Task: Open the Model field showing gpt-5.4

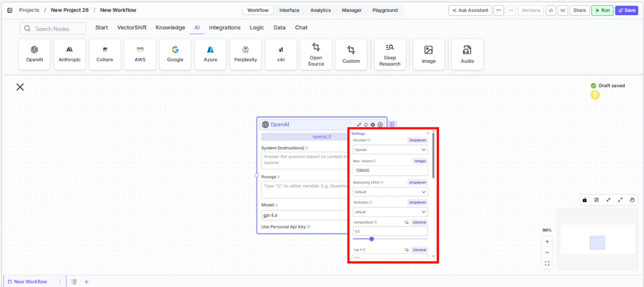Action: click(x=304, y=215)
